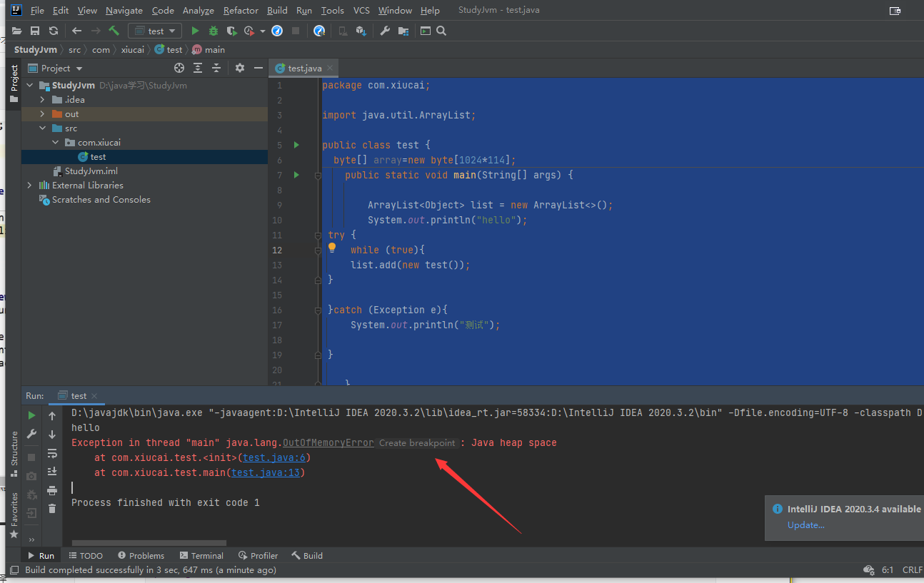Expand more actions chevrons in Run panel
Viewport: 924px width, 583px height.
31,539
